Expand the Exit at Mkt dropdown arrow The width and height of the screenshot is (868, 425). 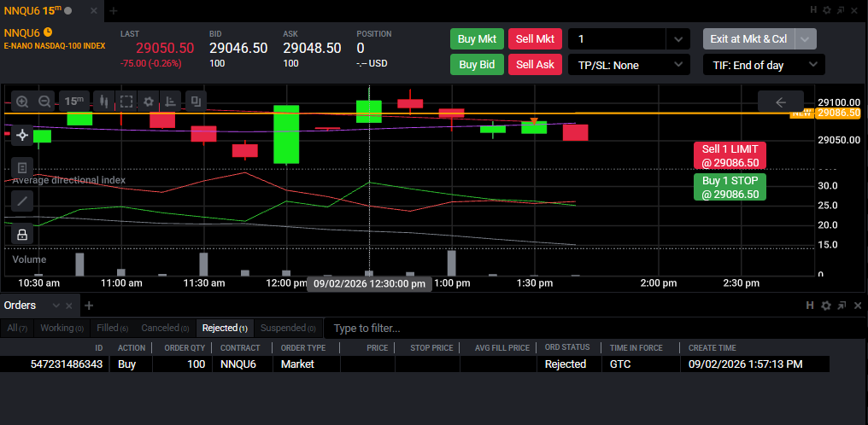click(806, 38)
